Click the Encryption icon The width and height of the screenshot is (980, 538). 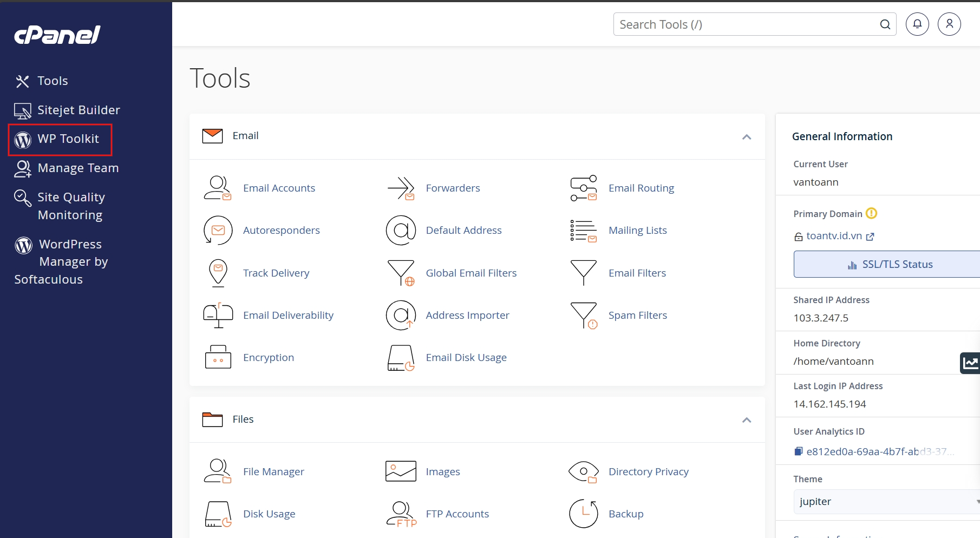[x=218, y=357]
